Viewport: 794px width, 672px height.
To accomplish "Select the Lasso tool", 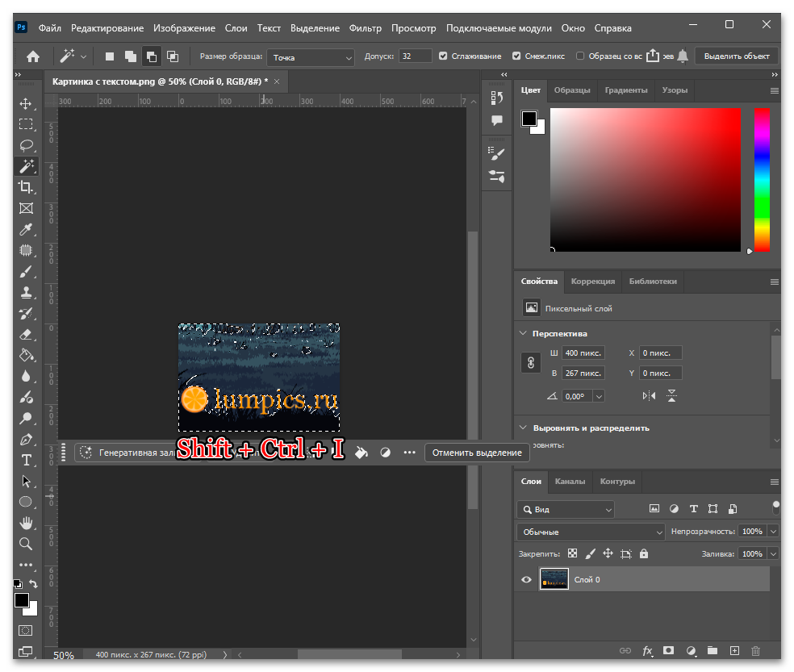I will [x=26, y=146].
